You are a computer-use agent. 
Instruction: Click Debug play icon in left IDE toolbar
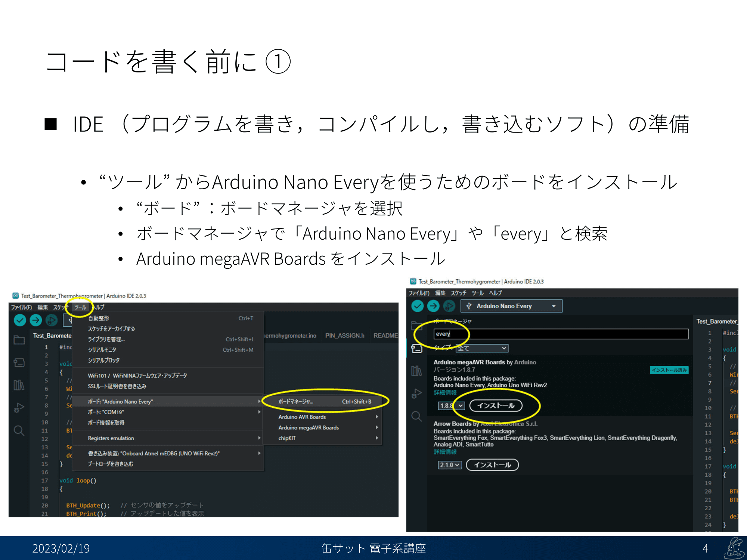click(x=52, y=320)
